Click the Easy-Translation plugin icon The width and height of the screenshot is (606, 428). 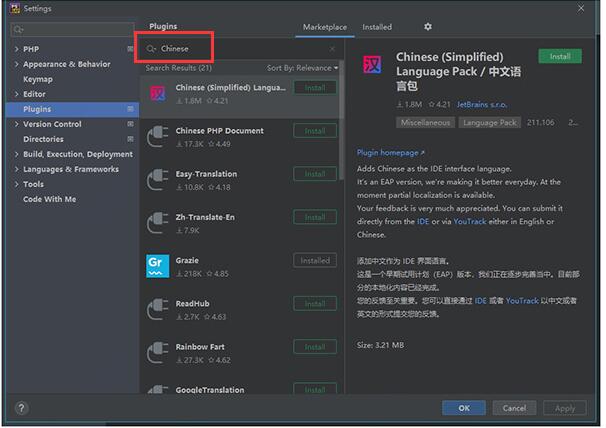tap(158, 179)
